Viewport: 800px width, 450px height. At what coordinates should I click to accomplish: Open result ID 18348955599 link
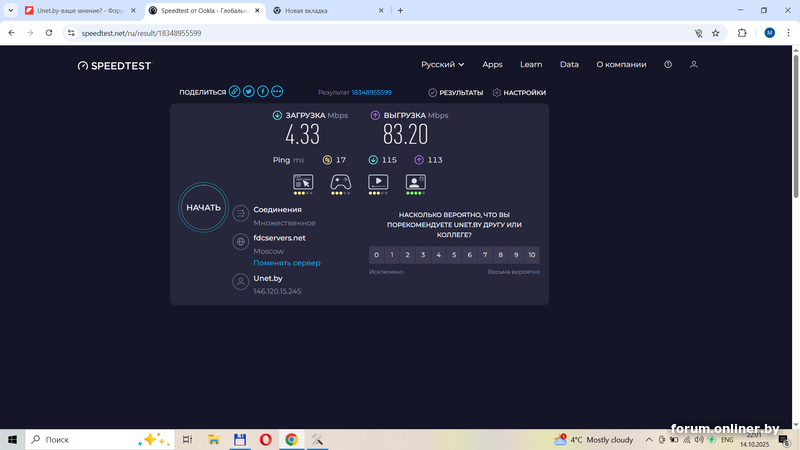point(371,92)
